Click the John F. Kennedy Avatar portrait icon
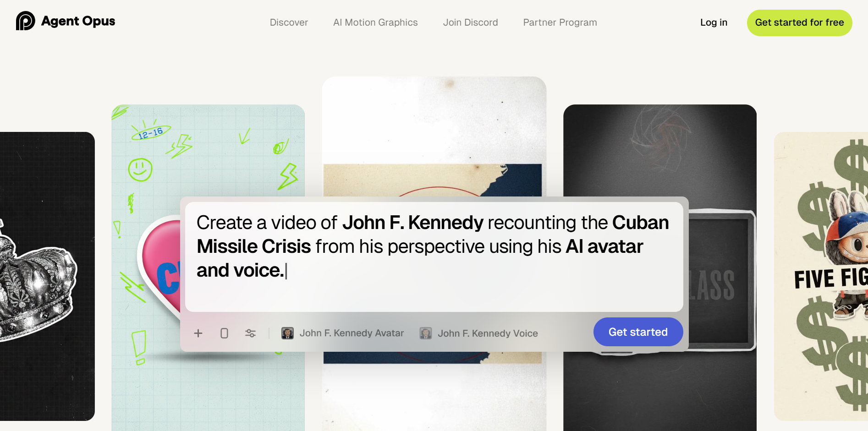 (287, 333)
